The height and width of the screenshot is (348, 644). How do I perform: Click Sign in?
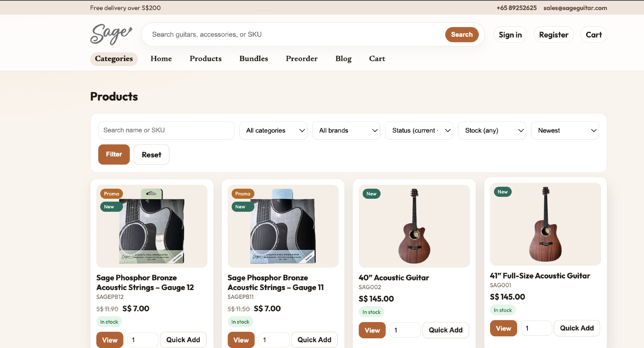point(510,34)
